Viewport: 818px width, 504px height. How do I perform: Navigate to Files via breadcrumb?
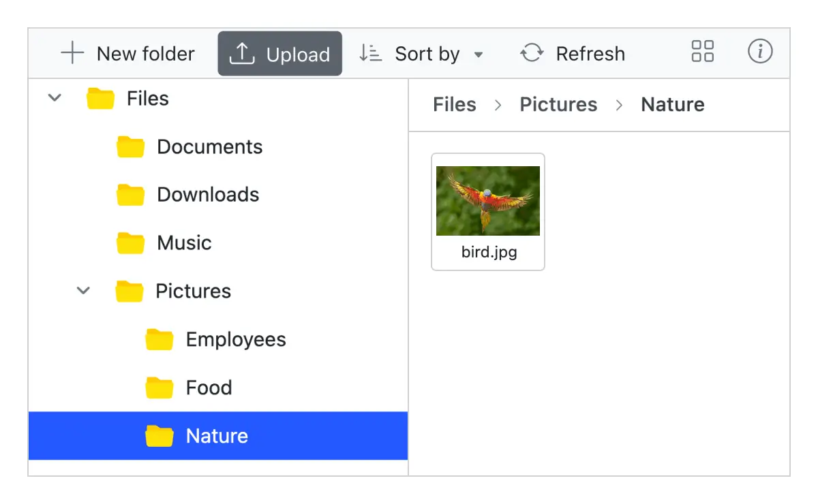(454, 104)
